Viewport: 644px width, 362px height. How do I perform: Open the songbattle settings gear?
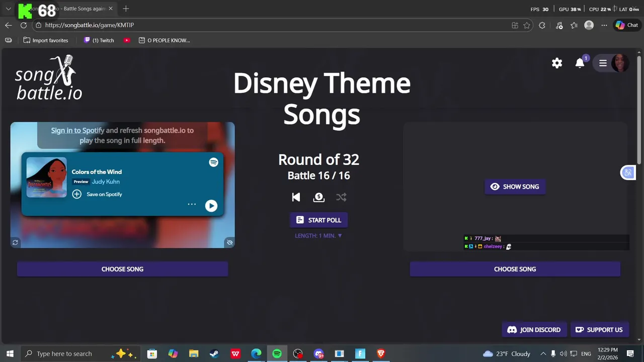[x=557, y=63]
